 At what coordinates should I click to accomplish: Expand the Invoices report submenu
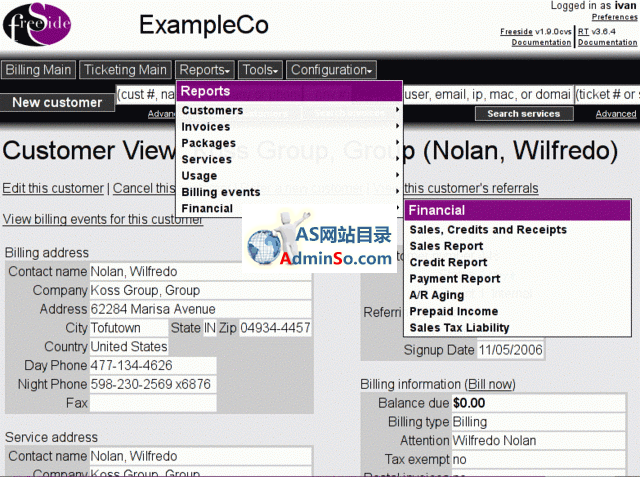[289, 126]
